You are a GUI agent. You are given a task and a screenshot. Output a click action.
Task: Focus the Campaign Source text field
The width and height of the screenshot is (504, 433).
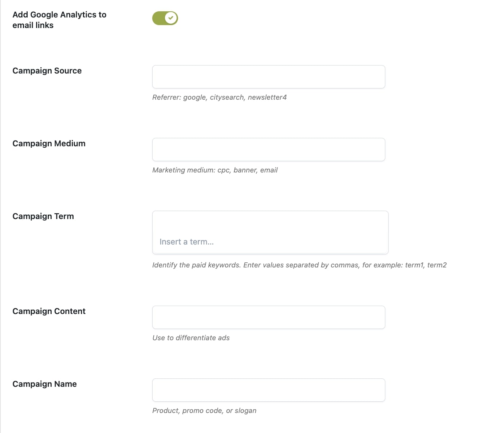pyautogui.click(x=268, y=77)
